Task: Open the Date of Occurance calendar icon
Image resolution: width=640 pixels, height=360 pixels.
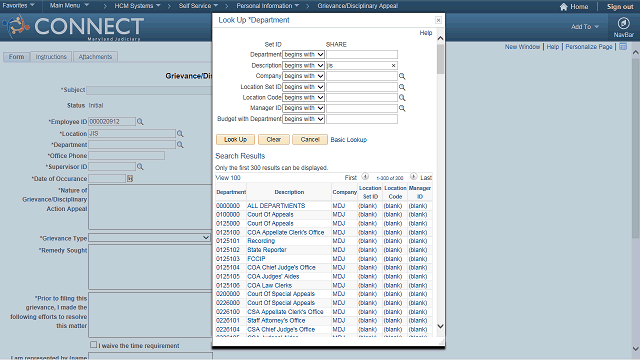Action: [x=130, y=178]
